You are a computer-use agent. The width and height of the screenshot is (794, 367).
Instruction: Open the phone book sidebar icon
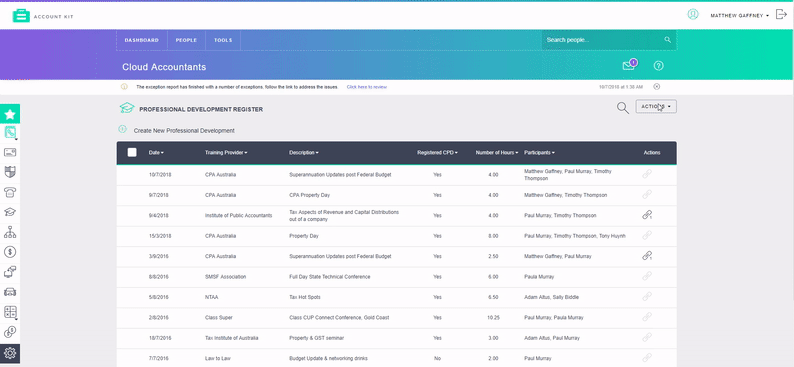point(10,133)
